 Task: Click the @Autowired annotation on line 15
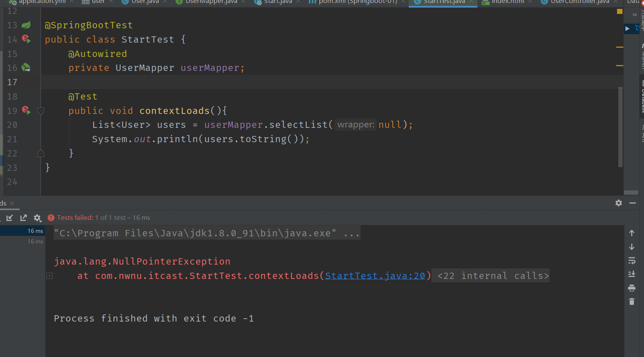coord(97,54)
